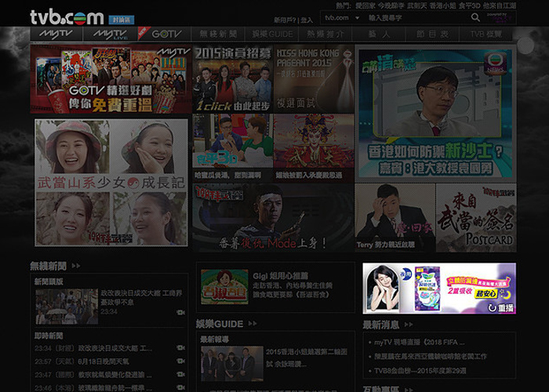Click the search magnifier icon
The width and height of the screenshot is (549, 392).
475,17
